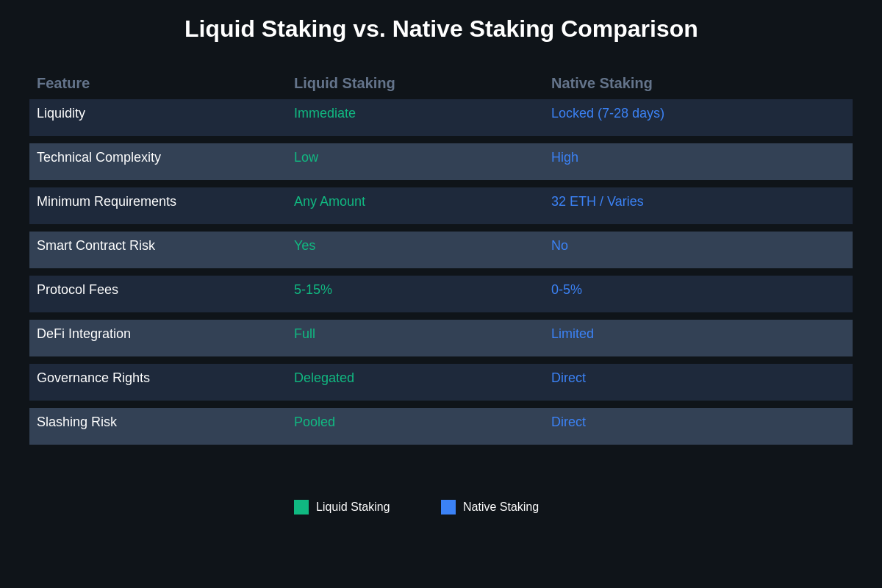The image size is (882, 588).
Task: Click the Any Amount minimum value
Action: tap(329, 201)
